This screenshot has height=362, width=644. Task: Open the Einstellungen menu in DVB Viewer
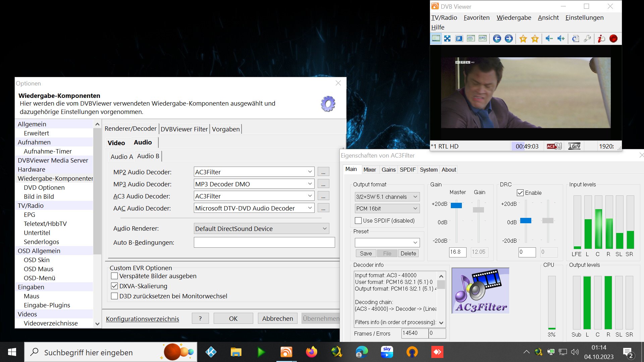pyautogui.click(x=584, y=17)
